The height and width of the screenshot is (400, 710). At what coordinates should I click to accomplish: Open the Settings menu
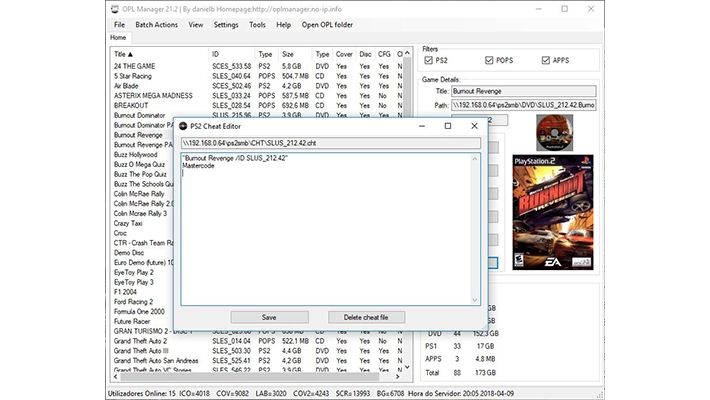226,25
